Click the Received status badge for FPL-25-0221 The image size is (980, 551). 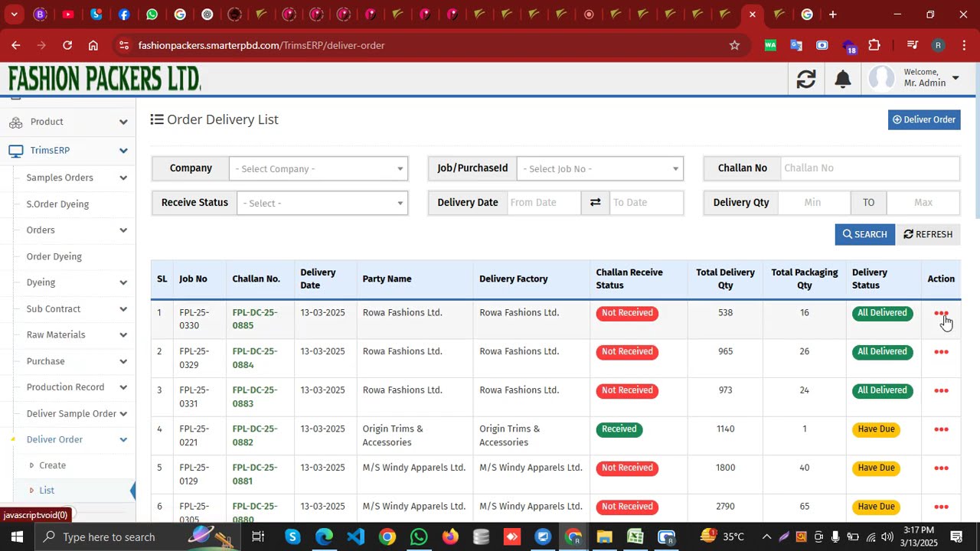tap(619, 429)
